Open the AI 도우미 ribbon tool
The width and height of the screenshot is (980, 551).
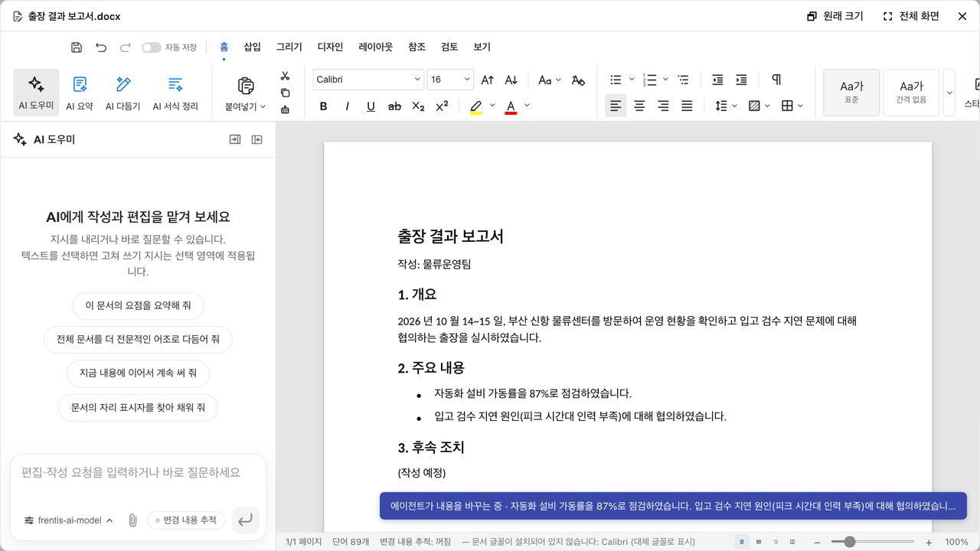(36, 93)
